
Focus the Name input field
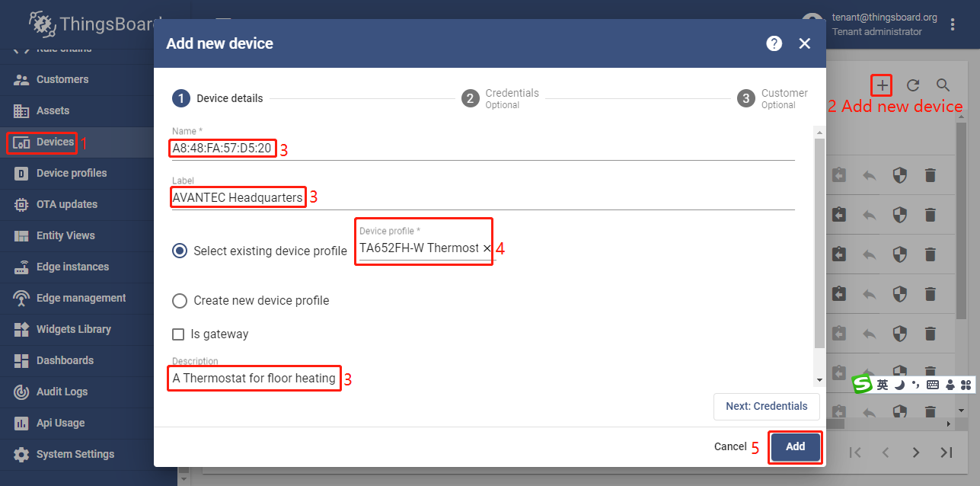[x=484, y=149]
